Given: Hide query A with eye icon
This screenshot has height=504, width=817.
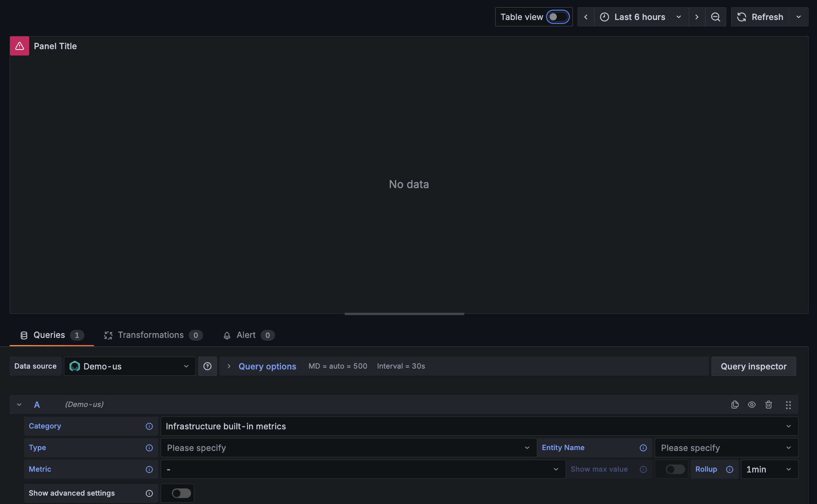Looking at the screenshot, I should coord(752,405).
